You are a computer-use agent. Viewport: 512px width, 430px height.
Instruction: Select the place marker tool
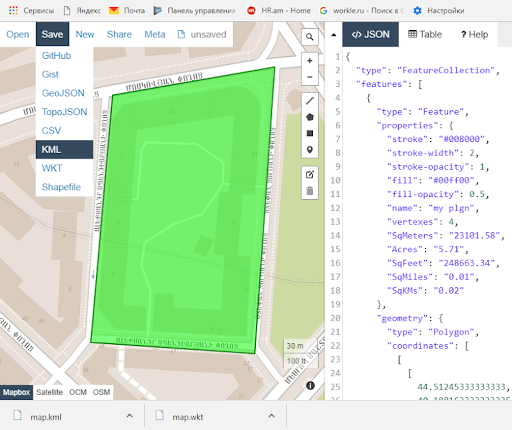[x=310, y=150]
